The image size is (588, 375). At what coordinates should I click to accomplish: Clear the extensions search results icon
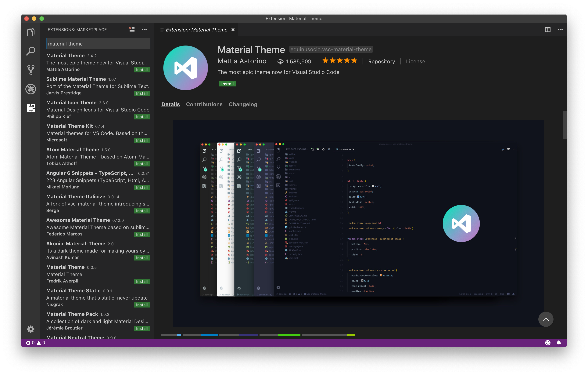(132, 30)
